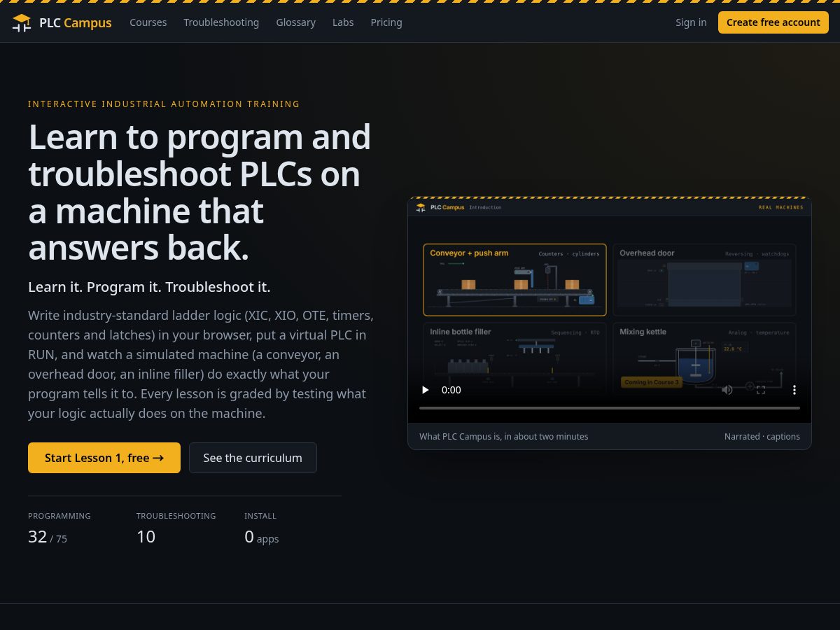Click the Sign in link

tap(691, 22)
